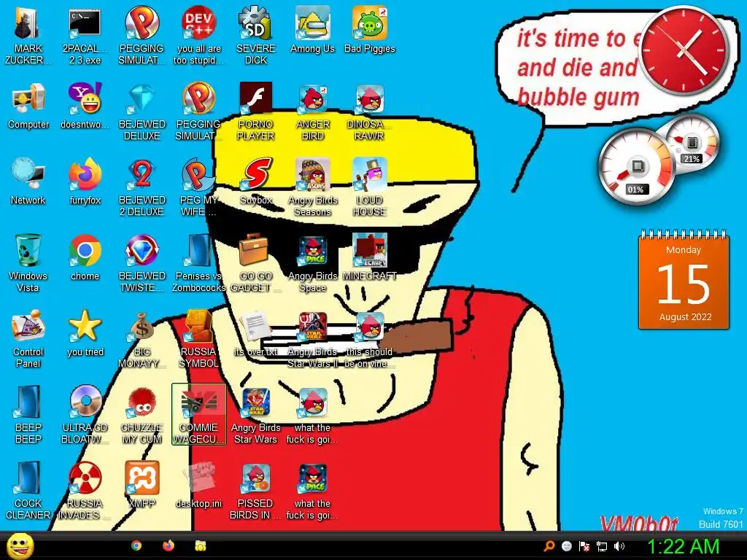Viewport: 747px width, 560px height.
Task: Open the smiley-face Start button
Action: click(20, 545)
